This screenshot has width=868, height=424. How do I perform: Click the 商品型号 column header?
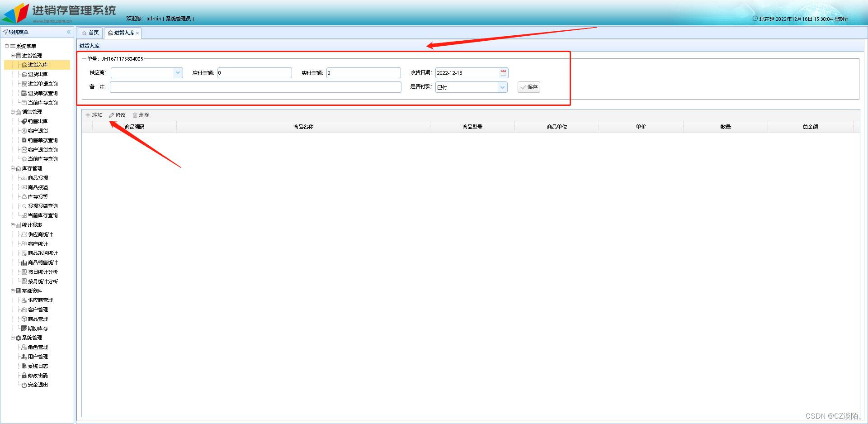(x=472, y=127)
